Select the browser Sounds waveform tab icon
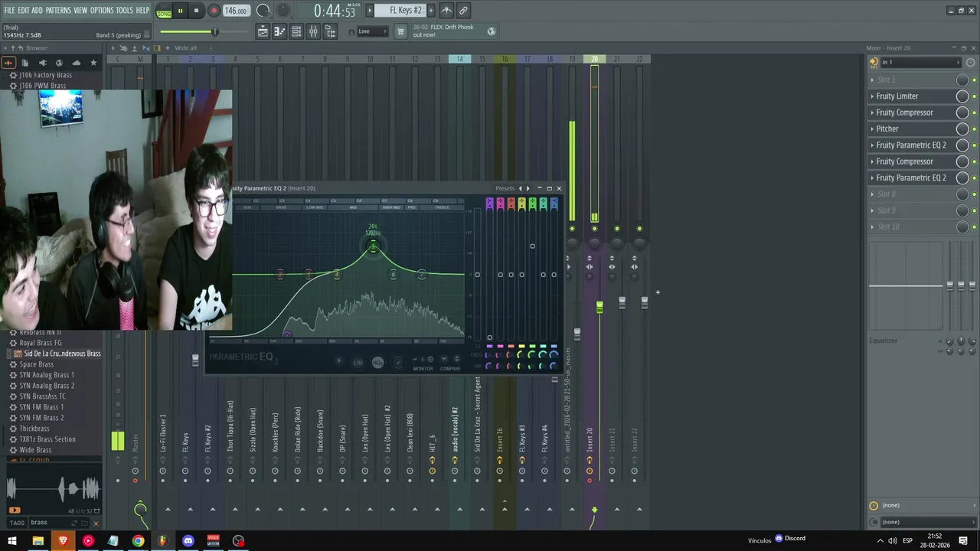Screen dimensions: 980x551 coord(8,63)
